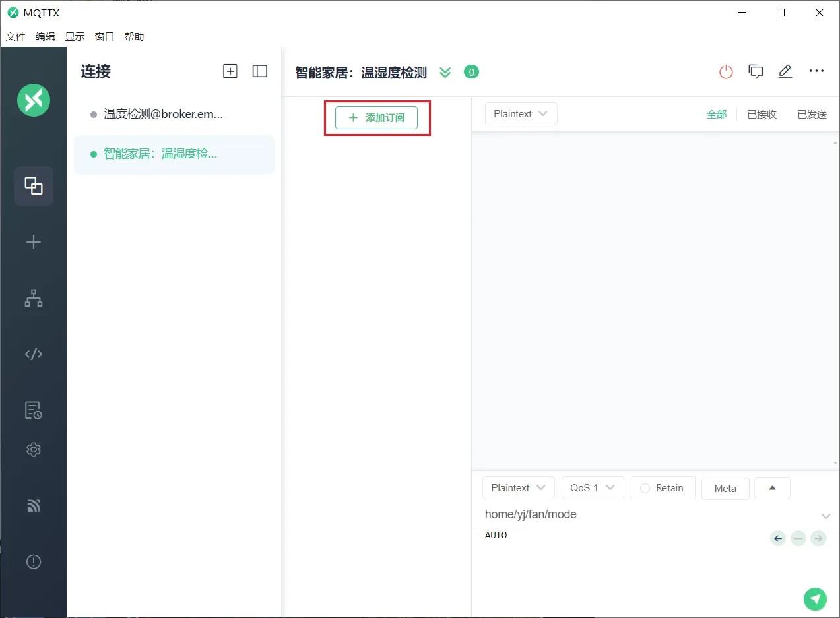Disconnect using the red power icon
Image resolution: width=840 pixels, height=618 pixels.
(x=726, y=71)
